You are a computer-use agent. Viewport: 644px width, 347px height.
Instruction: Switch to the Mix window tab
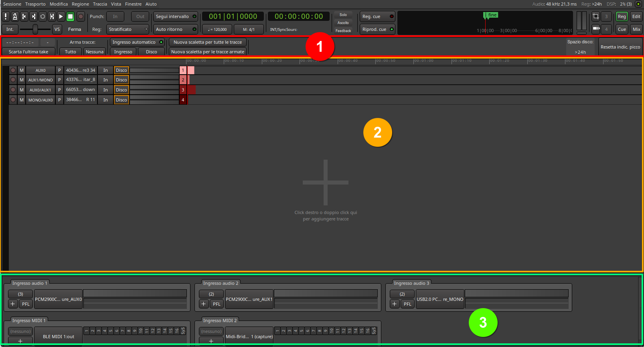[636, 29]
